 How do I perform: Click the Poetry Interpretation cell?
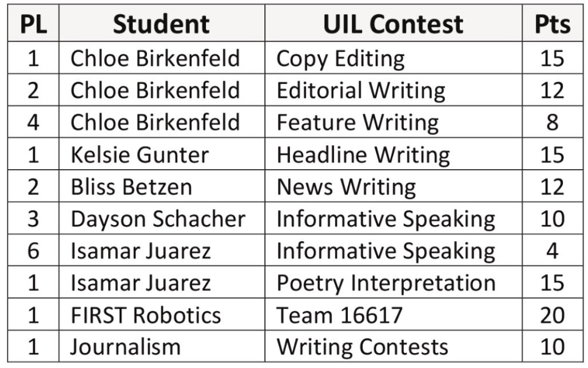[x=394, y=282]
